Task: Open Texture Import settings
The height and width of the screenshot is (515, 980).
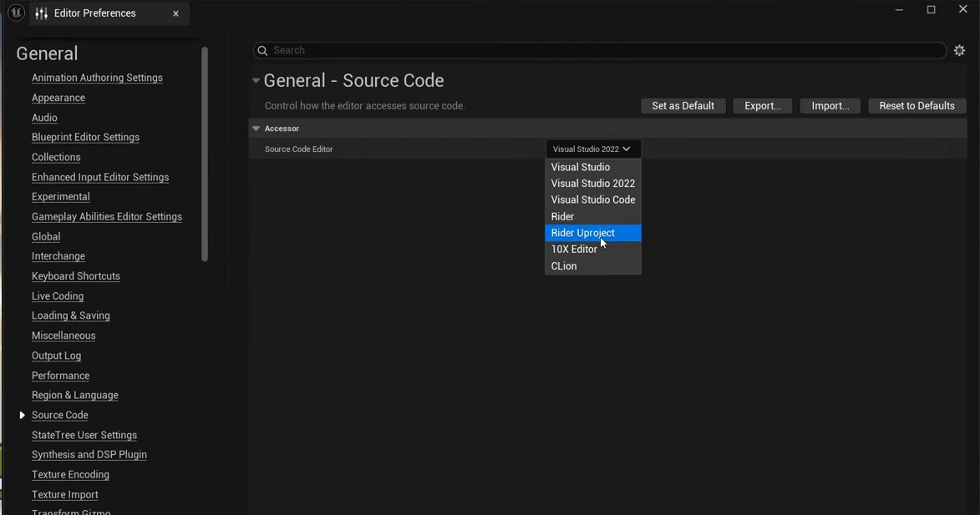Action: click(65, 495)
